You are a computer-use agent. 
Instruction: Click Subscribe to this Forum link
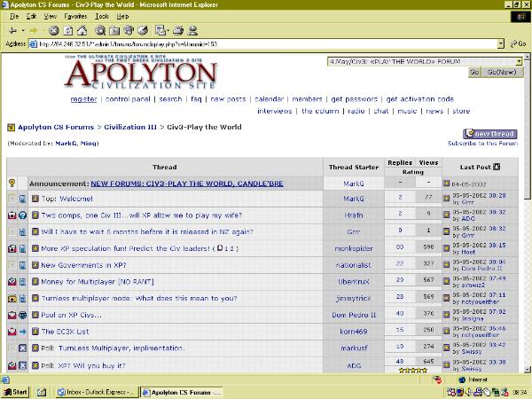[x=482, y=144]
